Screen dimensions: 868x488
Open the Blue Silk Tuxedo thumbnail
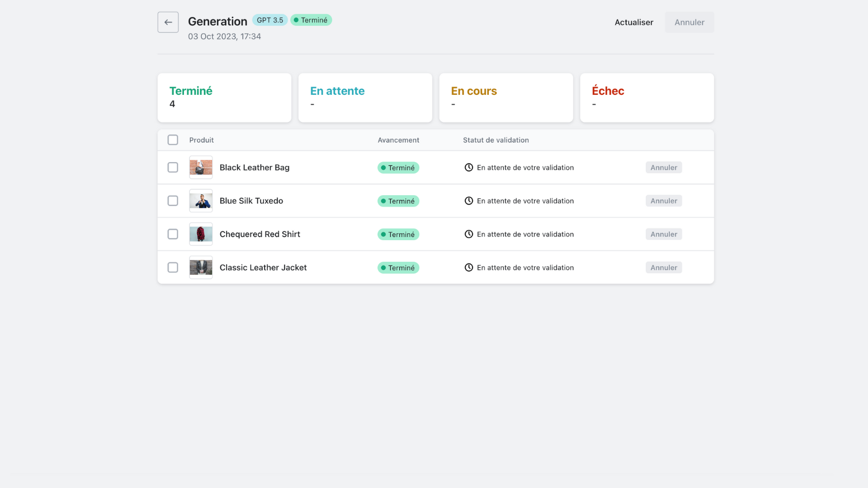click(201, 201)
